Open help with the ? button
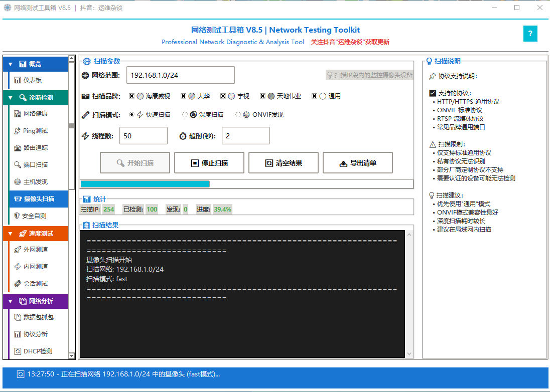The width and height of the screenshot is (550, 392). 530,34
